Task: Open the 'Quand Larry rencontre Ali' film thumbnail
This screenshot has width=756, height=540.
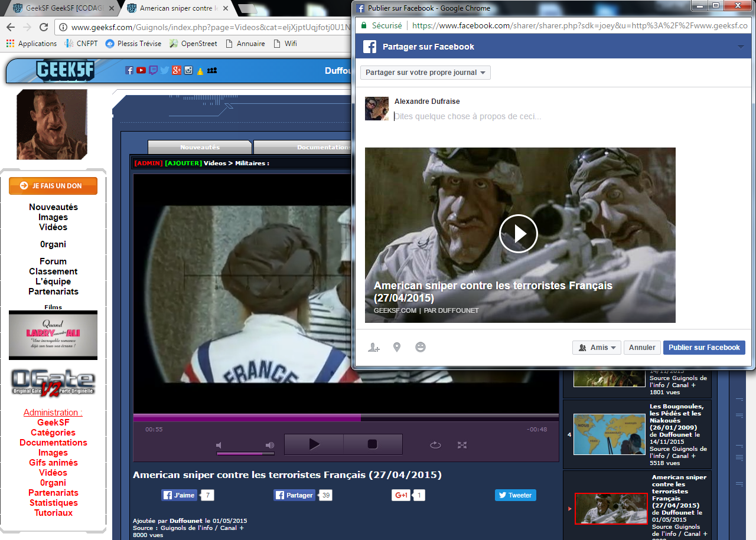Action: (x=53, y=335)
